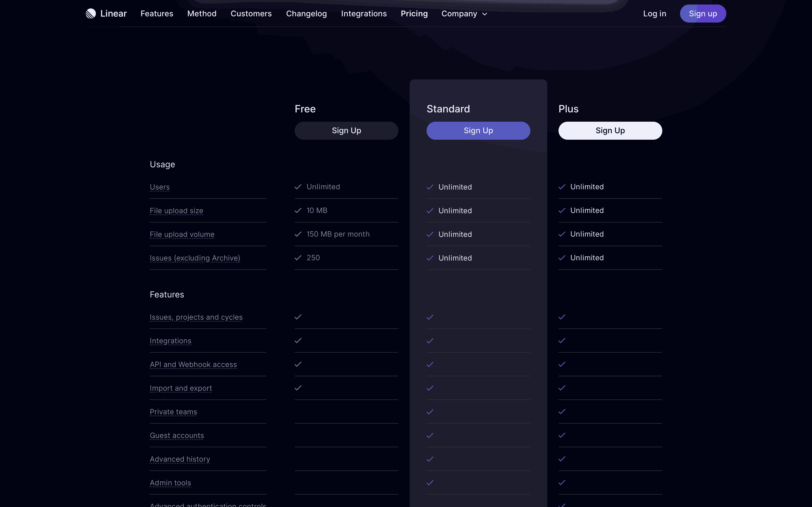Click the checkmark for Advanced history in Plus

pyautogui.click(x=562, y=459)
